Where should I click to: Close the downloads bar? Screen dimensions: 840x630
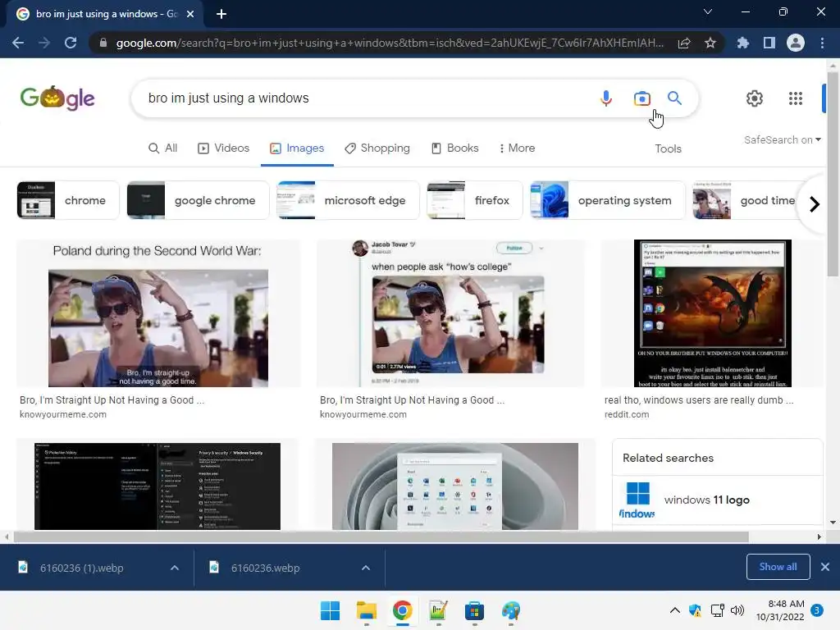click(x=825, y=567)
